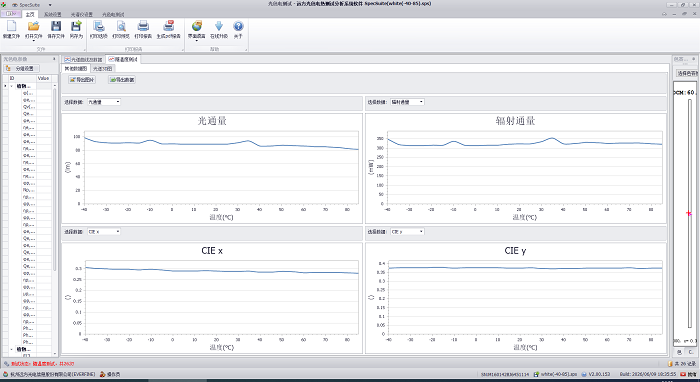700x382 pixels.
Task: Open the 光通量 data selection dropdown
Action: click(104, 102)
